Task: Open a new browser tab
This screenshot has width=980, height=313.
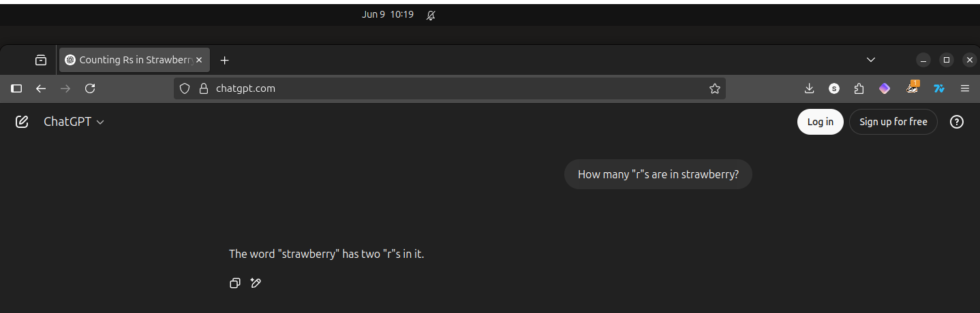Action: (225, 60)
